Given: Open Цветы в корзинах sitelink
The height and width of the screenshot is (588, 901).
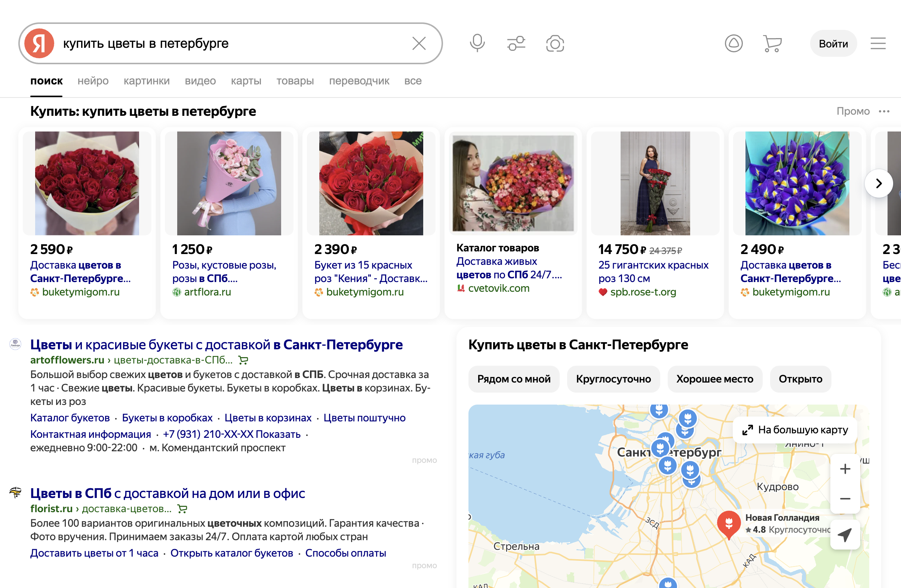Looking at the screenshot, I should [x=268, y=418].
